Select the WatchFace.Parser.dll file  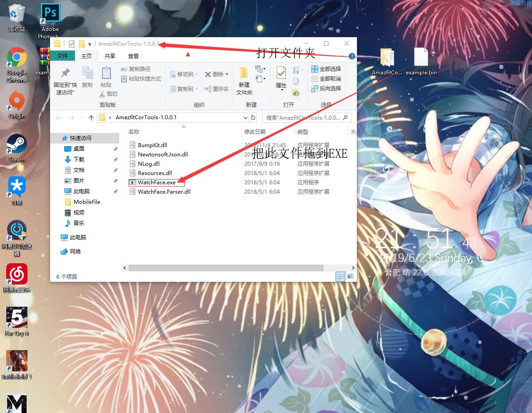coord(160,191)
